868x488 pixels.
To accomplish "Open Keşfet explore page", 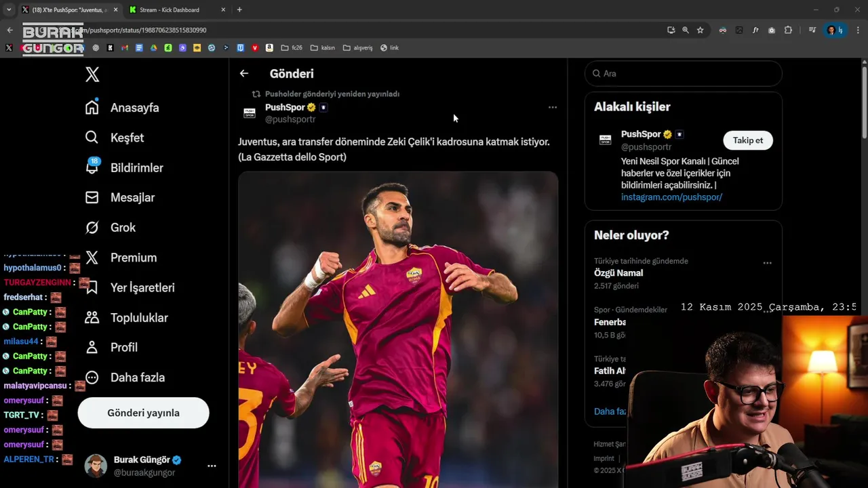I will 115,138.
